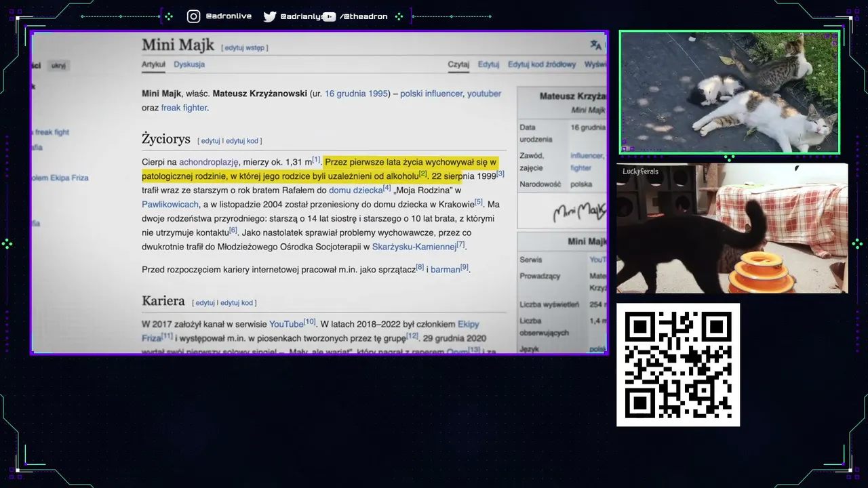Open the 'Pawlikowicach' link
868x488 pixels.
[170, 204]
